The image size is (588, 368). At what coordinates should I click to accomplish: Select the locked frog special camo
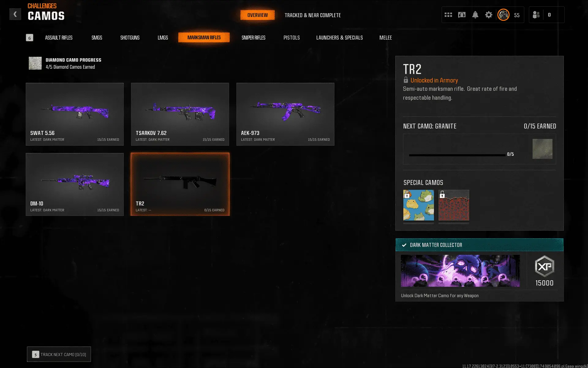418,205
